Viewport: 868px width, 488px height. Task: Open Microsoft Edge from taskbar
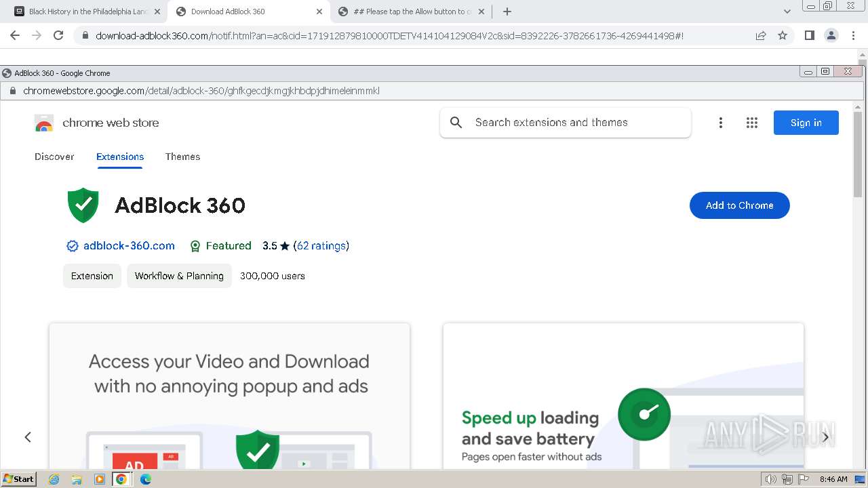145,479
